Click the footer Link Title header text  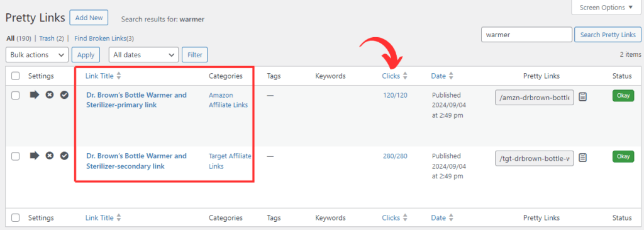point(99,217)
